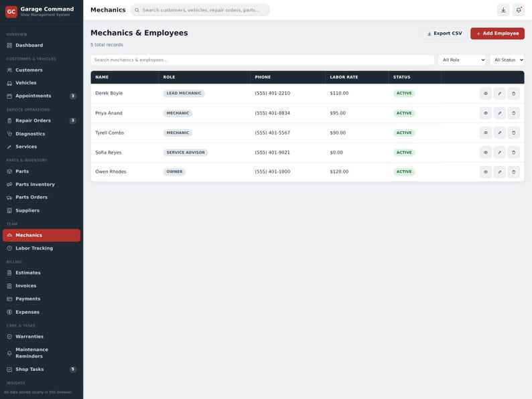Go to Invoices page

42,286
